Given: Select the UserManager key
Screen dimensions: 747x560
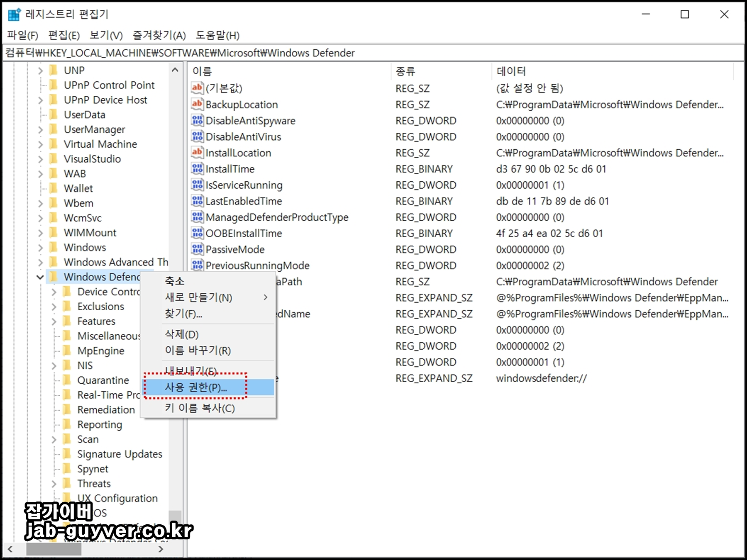Looking at the screenshot, I should [x=94, y=129].
